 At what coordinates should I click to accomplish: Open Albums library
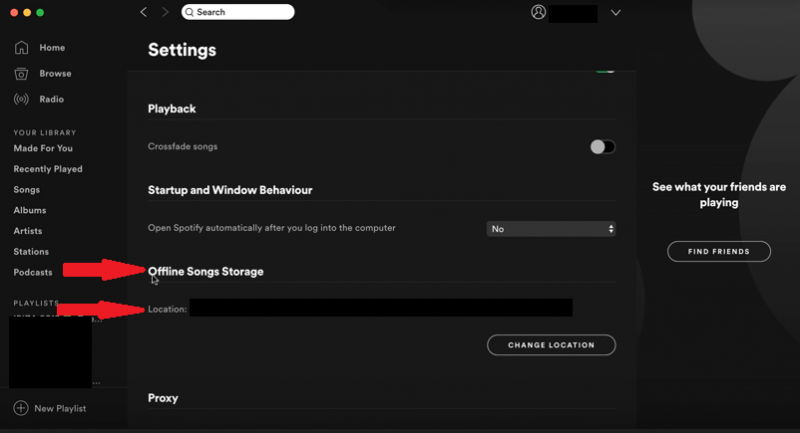30,210
